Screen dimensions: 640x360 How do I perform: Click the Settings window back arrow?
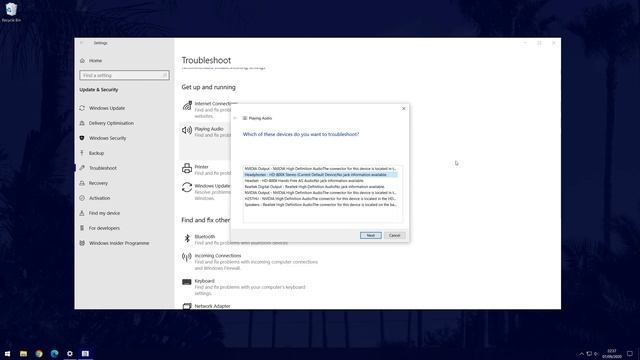[x=82, y=43]
